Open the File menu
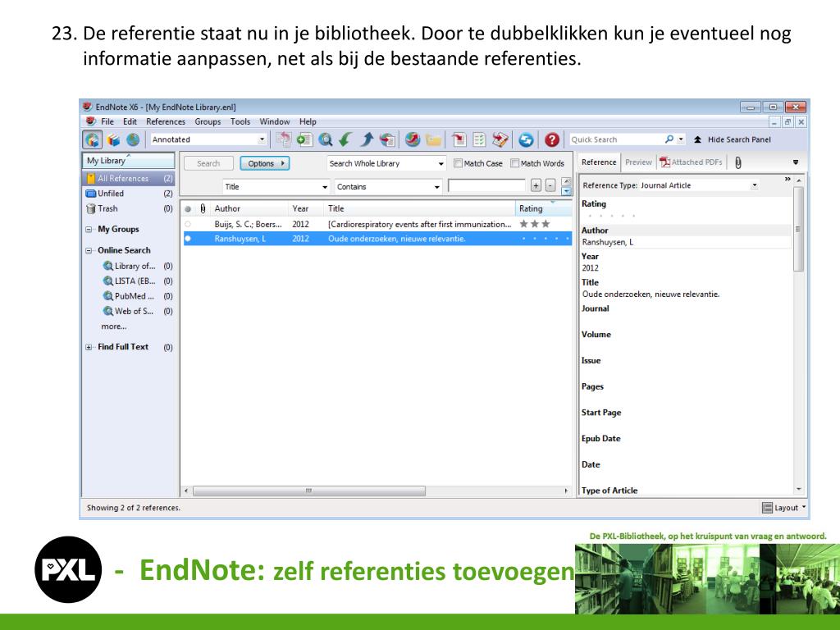Viewport: 840px width, 630px height. click(x=107, y=121)
